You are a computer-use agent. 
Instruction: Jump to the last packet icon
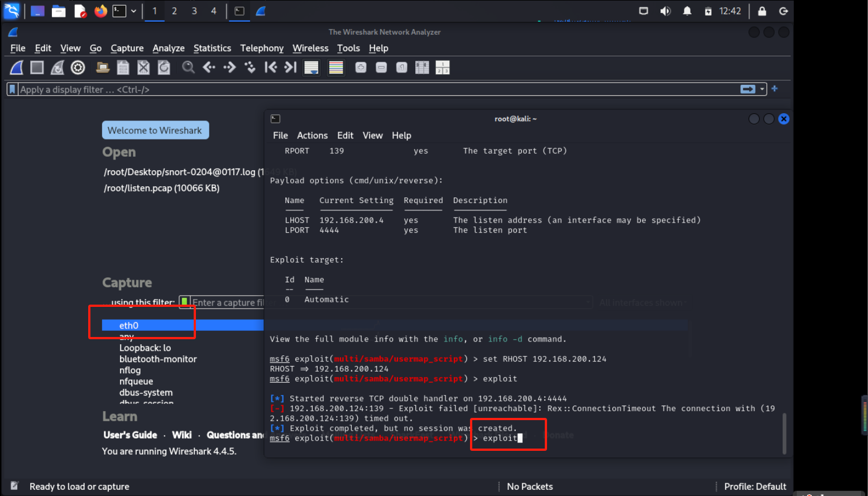[290, 68]
